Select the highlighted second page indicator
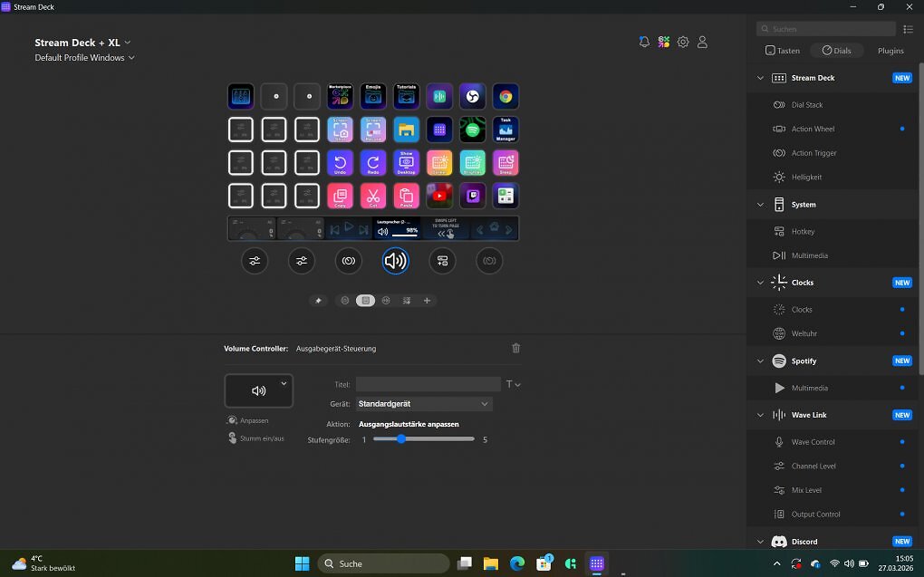The height and width of the screenshot is (577, 924). point(365,301)
